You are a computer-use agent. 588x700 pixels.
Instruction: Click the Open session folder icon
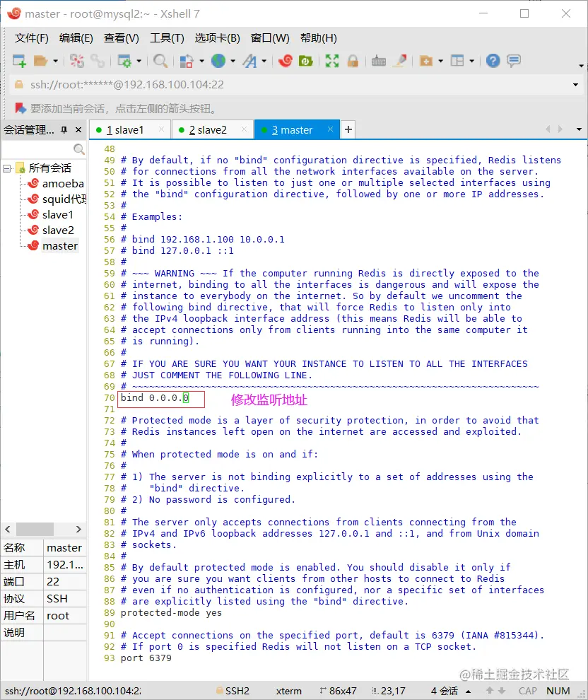[x=40, y=61]
